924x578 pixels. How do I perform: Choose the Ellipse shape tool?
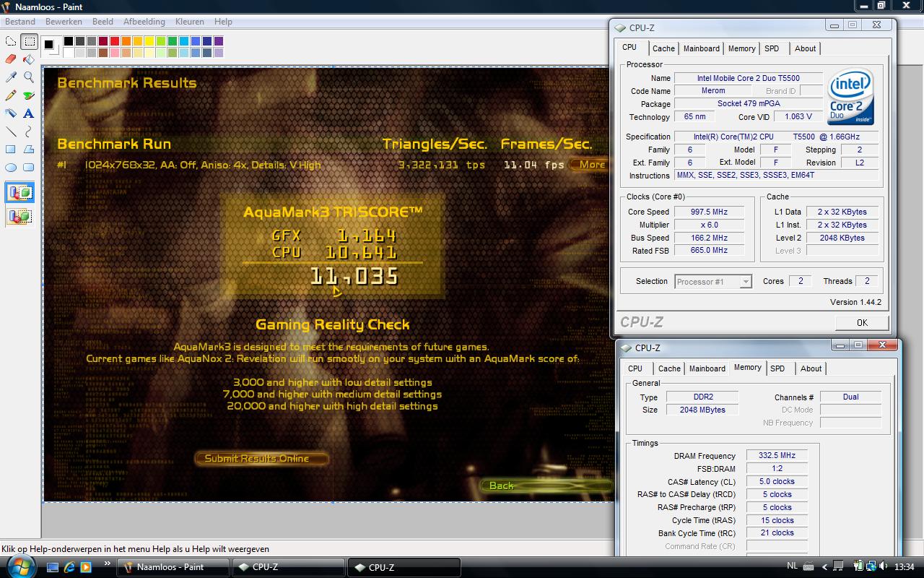(11, 168)
